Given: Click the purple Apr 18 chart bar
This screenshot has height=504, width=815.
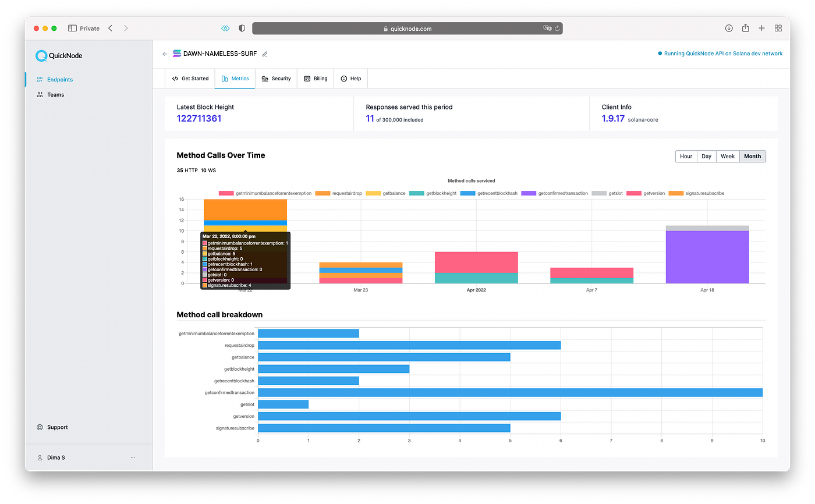Looking at the screenshot, I should click(707, 257).
